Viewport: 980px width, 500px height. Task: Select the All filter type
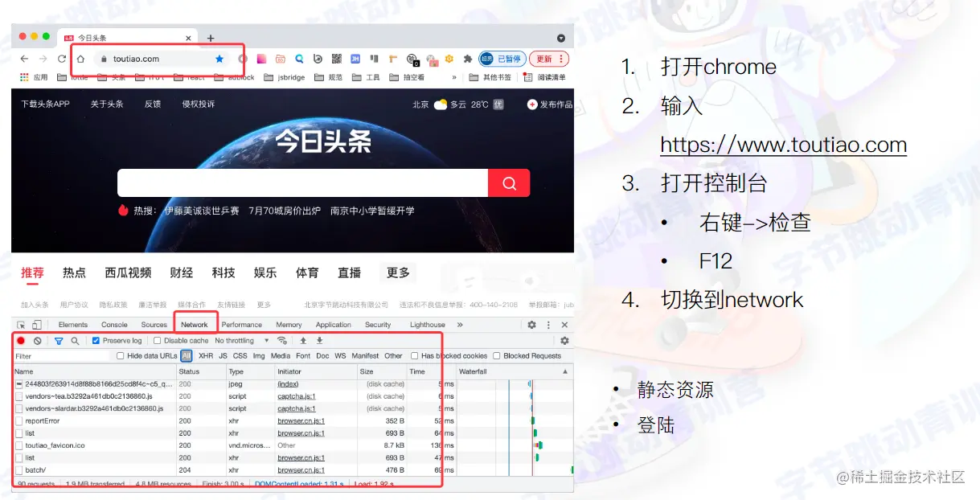187,356
